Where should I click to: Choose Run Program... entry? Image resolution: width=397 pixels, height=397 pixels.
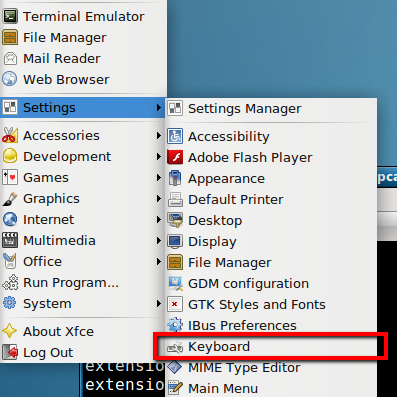tap(83, 282)
